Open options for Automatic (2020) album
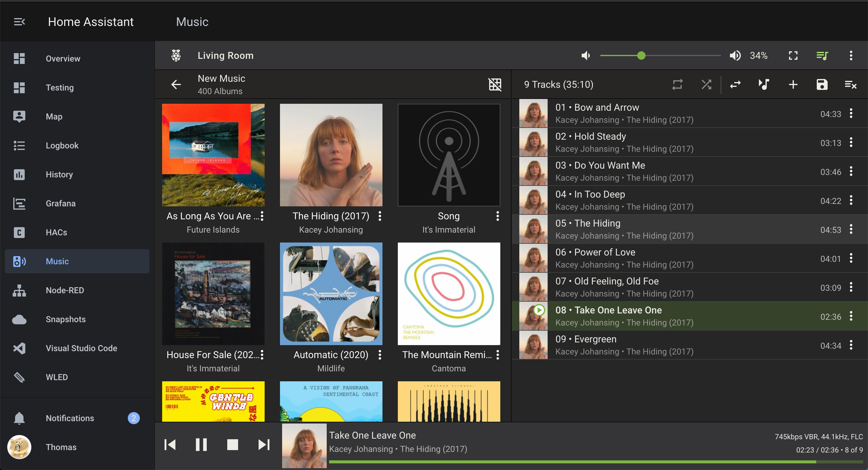The width and height of the screenshot is (868, 470). 380,355
